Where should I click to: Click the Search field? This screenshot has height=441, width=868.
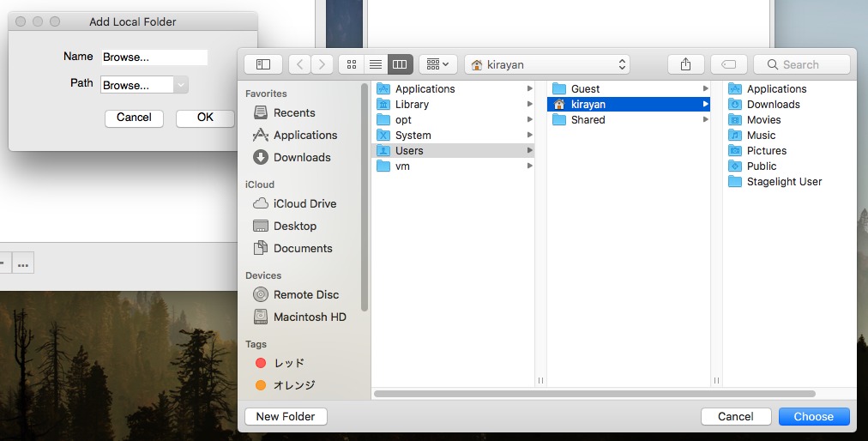point(802,64)
